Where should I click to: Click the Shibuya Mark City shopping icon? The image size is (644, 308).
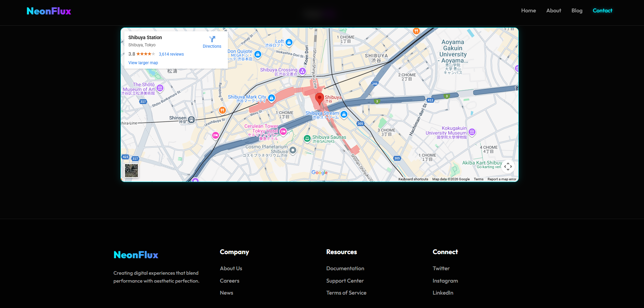pos(272,98)
